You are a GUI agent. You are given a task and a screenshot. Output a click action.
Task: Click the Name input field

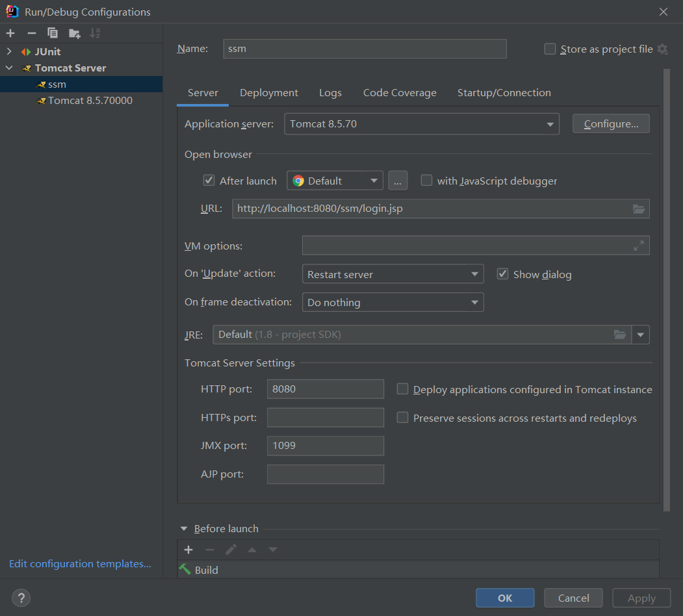(365, 49)
